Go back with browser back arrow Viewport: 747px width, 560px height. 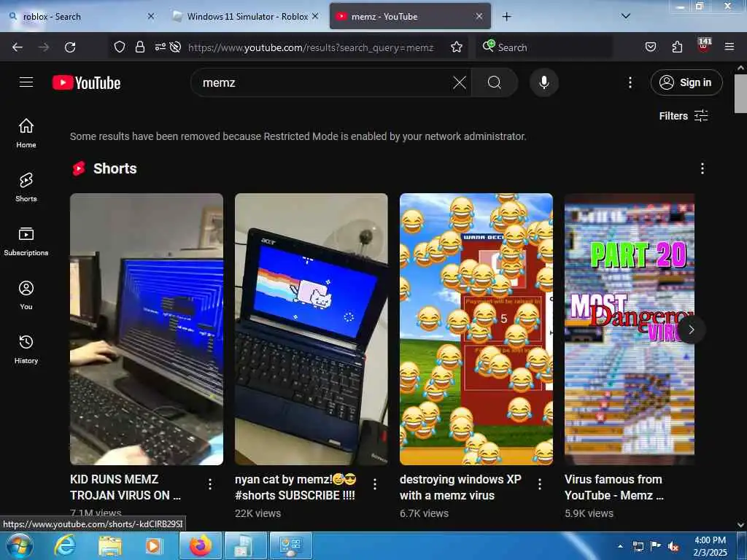pyautogui.click(x=18, y=47)
